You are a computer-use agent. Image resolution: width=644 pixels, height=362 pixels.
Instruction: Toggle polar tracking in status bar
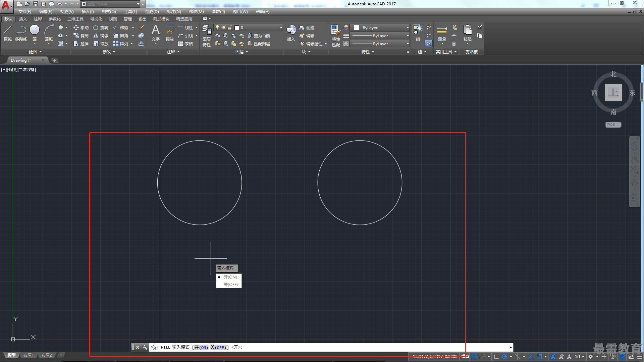(504, 357)
